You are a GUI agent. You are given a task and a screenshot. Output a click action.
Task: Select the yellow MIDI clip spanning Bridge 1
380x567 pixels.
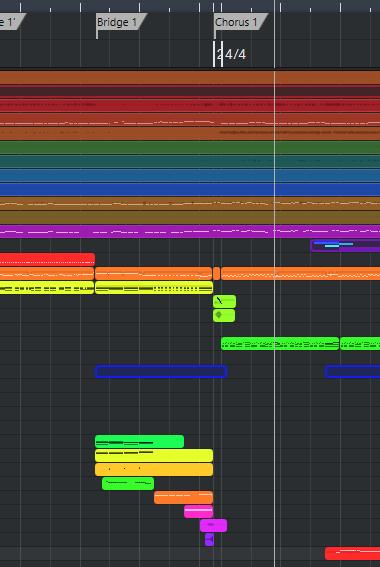[154, 287]
